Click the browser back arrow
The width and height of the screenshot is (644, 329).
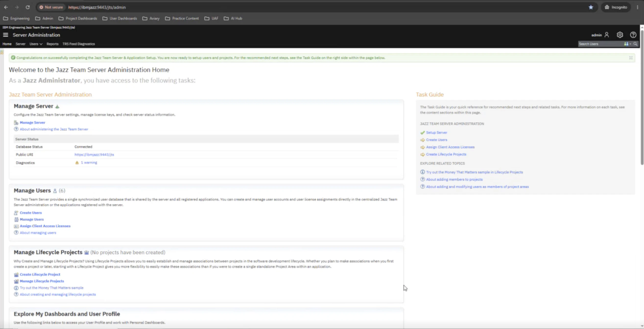6,7
